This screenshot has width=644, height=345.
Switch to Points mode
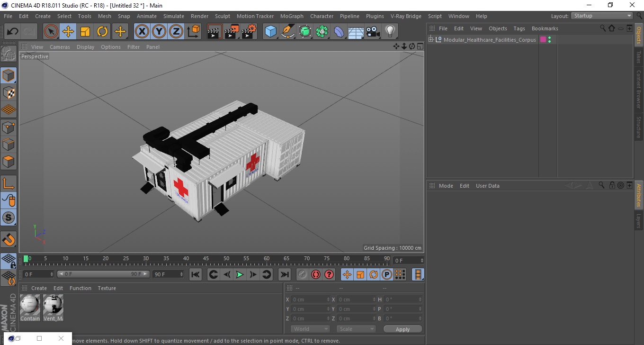tap(9, 127)
